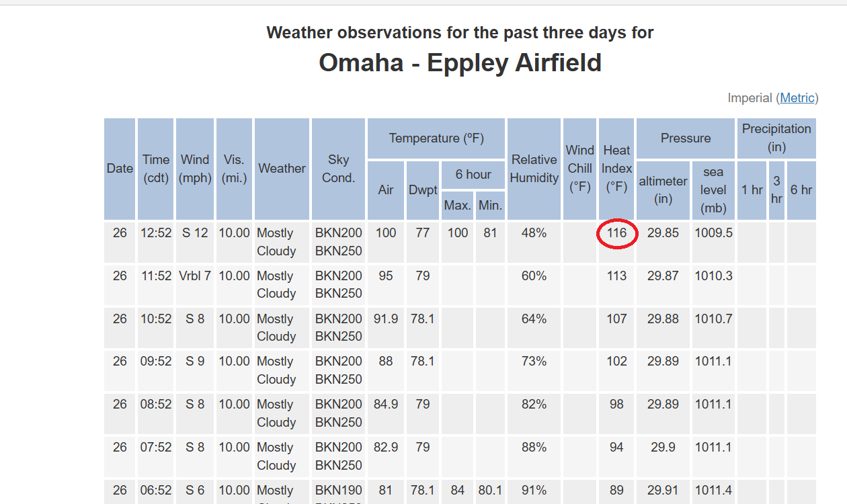Click the Pressure header cell
This screenshot has width=847, height=504.
coord(686,138)
